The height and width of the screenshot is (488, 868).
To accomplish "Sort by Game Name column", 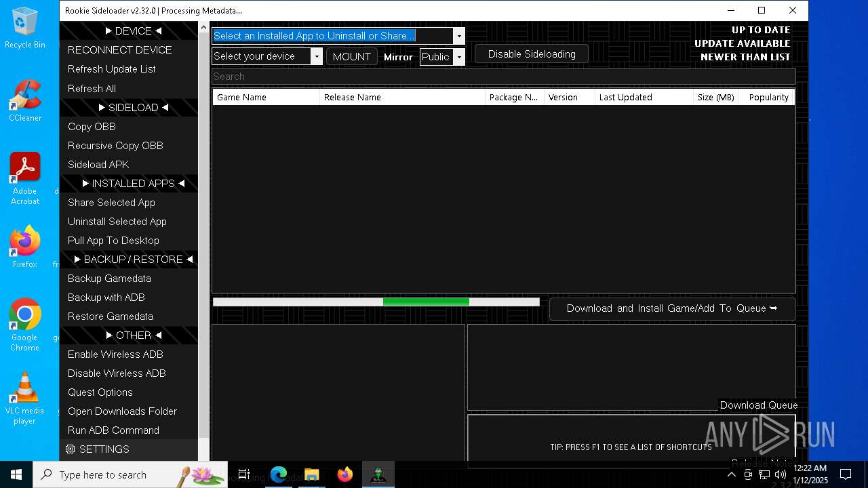I will point(266,97).
